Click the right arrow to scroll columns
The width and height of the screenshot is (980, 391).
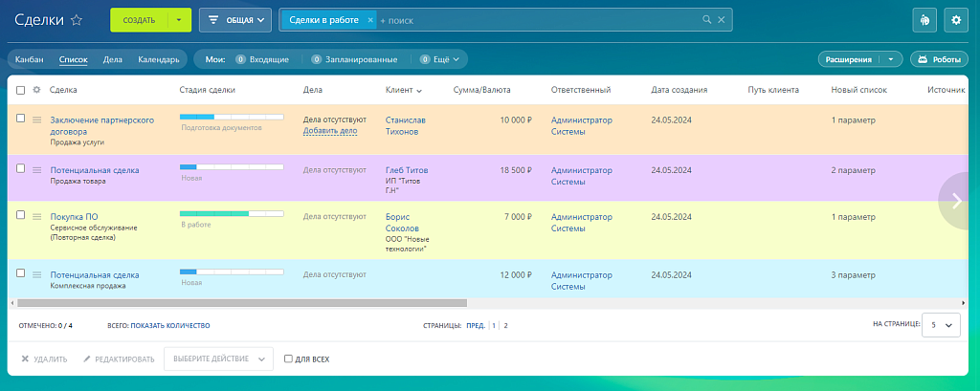957,200
